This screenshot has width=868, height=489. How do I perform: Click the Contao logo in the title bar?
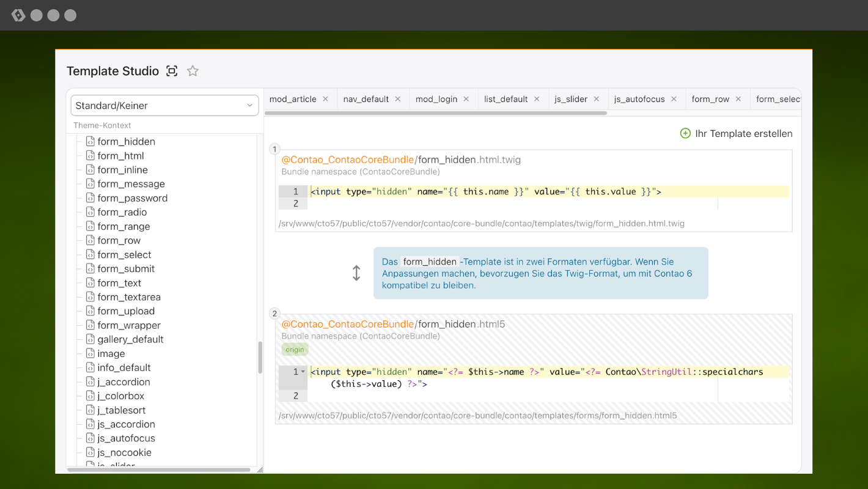(x=18, y=15)
